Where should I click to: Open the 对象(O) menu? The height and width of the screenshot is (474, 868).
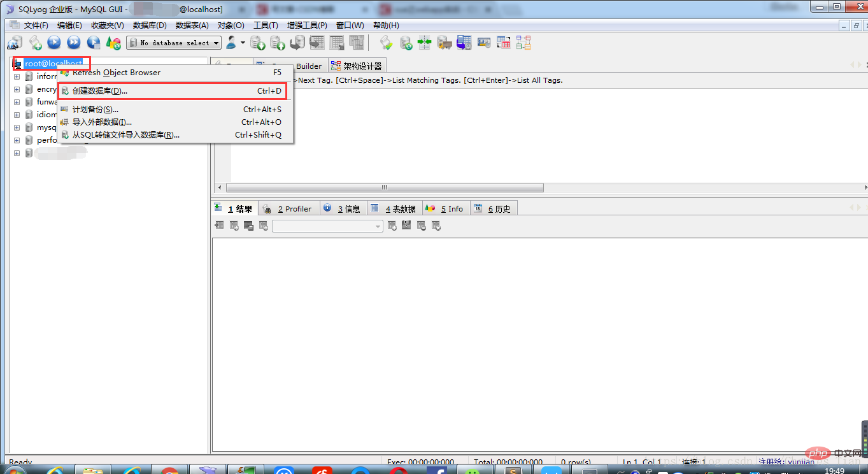[231, 25]
